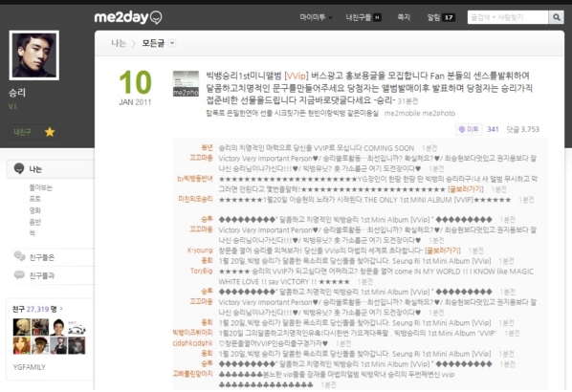Open the 쪽지 messages menu
The height and width of the screenshot is (392, 572).
point(404,17)
